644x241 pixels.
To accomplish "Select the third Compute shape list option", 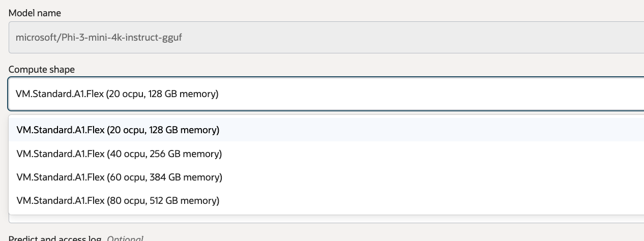I will tap(119, 177).
